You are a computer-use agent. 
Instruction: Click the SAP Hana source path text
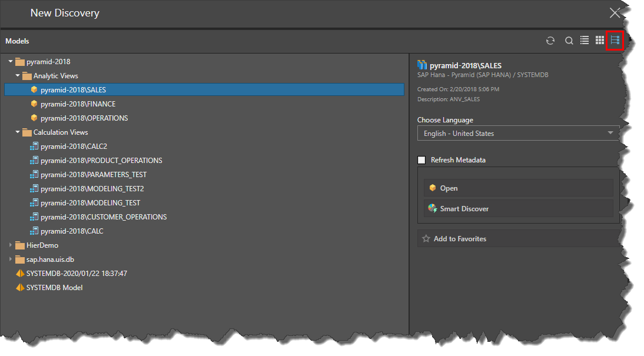tap(483, 75)
